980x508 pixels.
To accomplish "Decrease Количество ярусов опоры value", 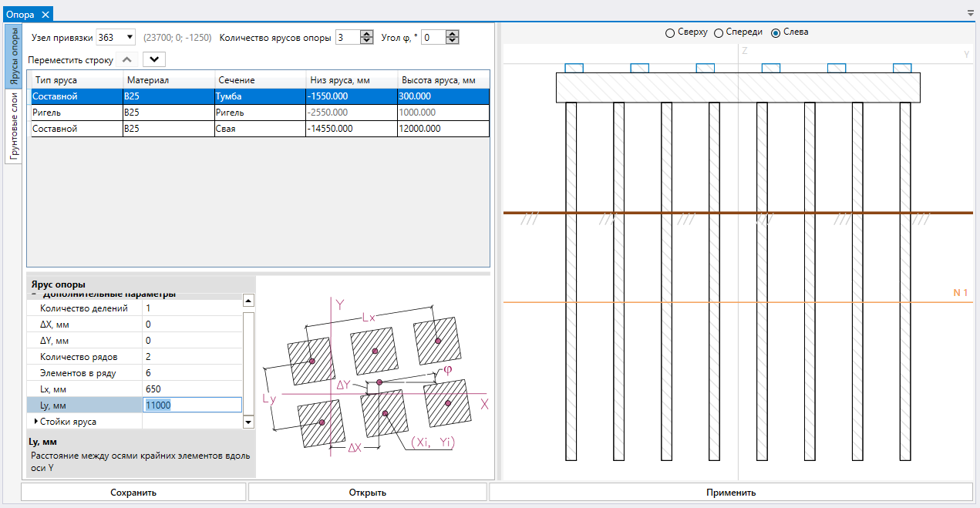I will [366, 41].
